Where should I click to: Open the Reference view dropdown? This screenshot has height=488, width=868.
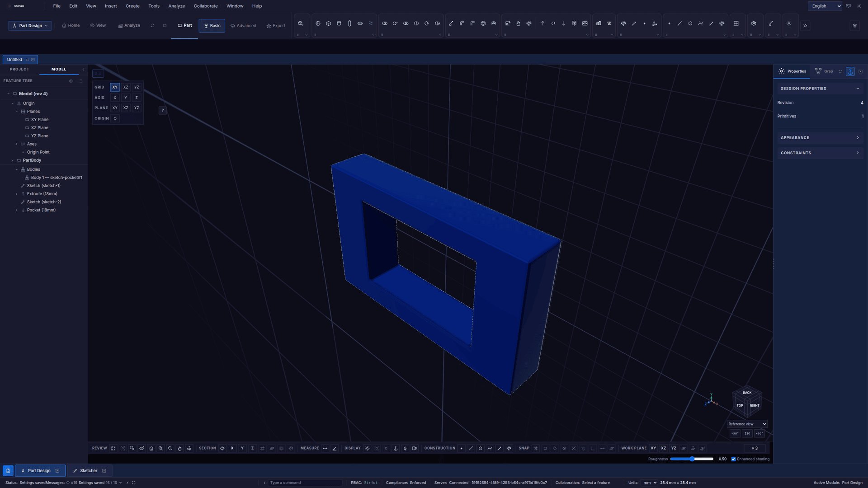[x=747, y=424]
